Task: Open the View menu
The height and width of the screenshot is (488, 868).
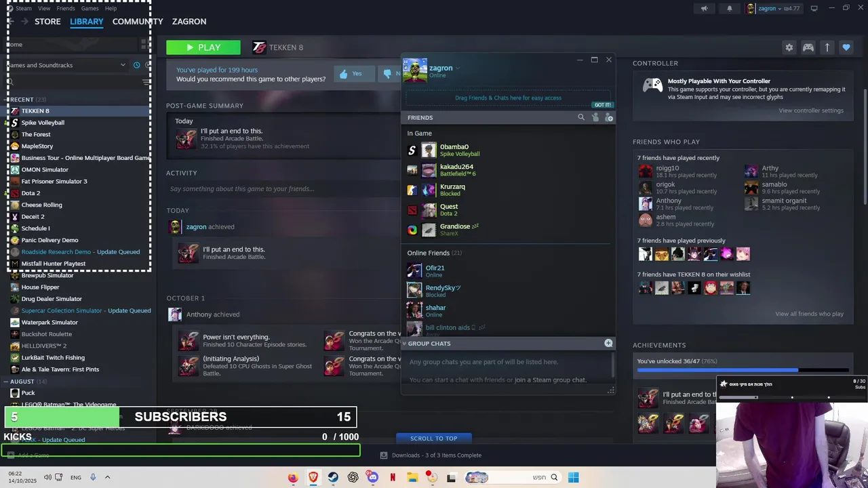Action: point(44,8)
